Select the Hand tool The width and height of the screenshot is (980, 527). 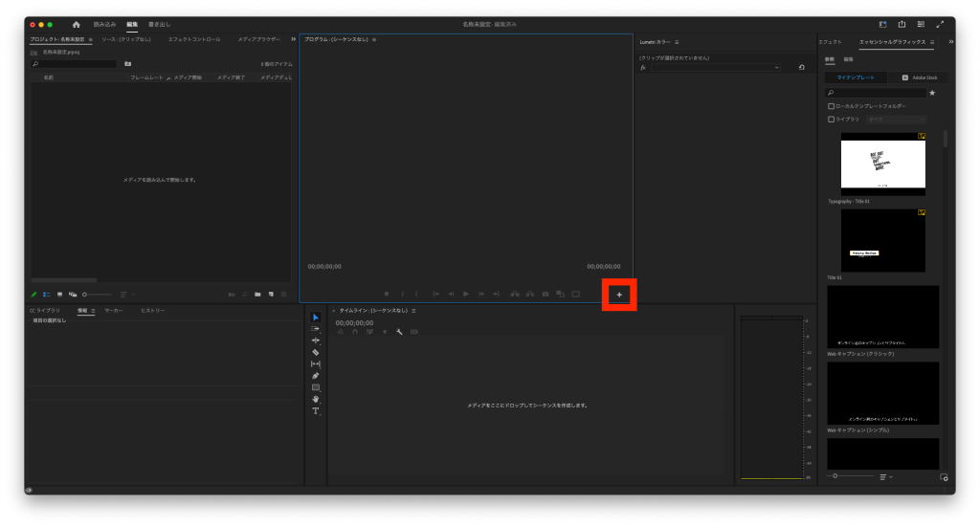tap(316, 399)
